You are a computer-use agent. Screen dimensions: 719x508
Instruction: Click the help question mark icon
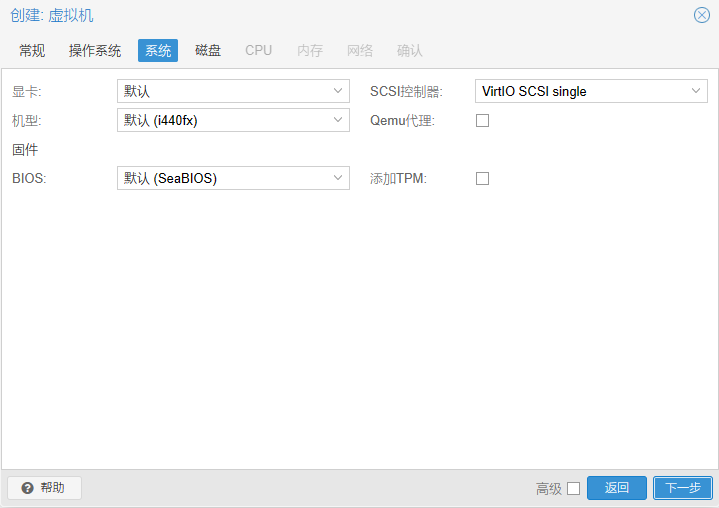point(28,488)
